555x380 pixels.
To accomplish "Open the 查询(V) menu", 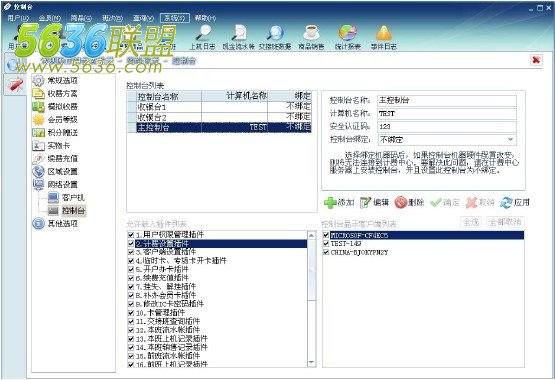I will coord(143,18).
